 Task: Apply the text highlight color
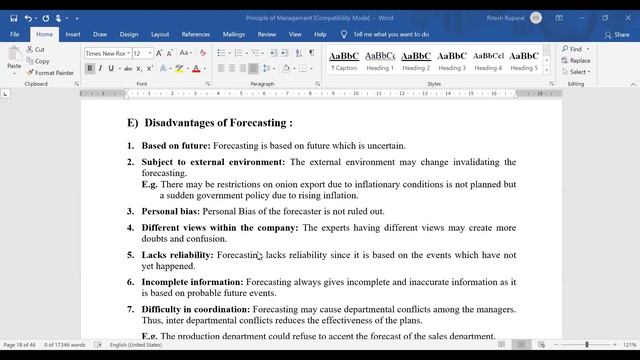(179, 69)
